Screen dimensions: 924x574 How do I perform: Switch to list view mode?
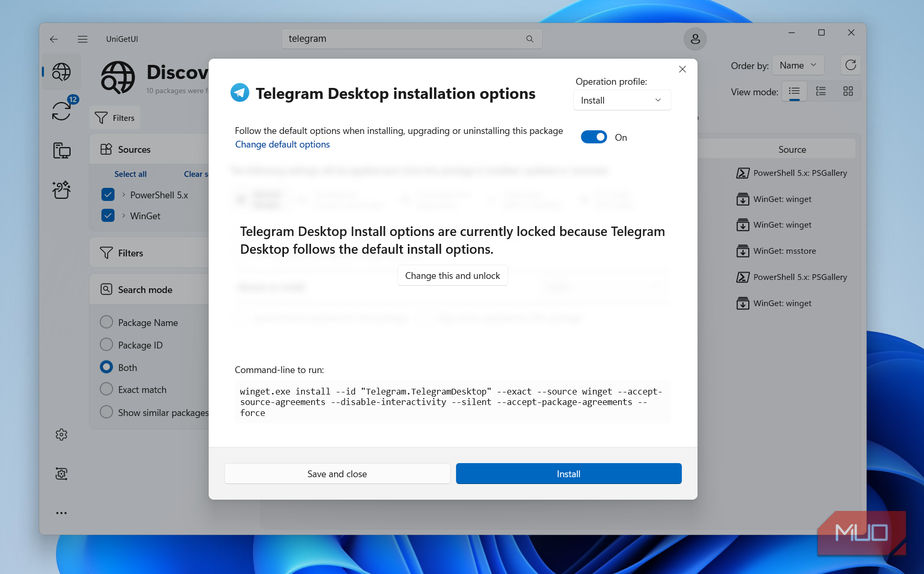(794, 91)
